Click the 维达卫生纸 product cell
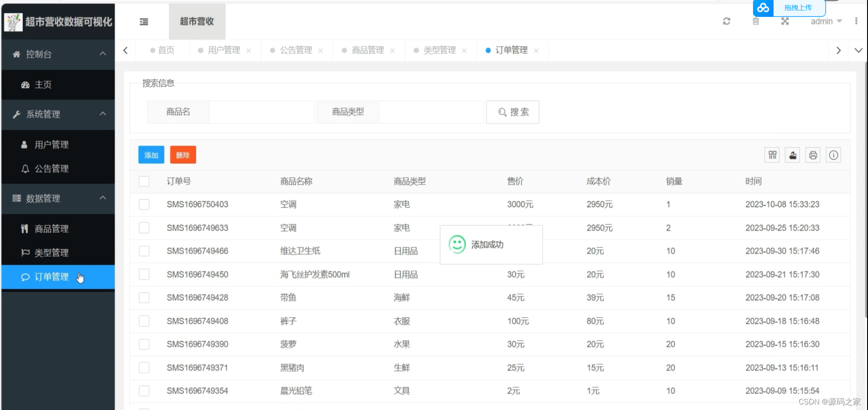 [x=300, y=251]
